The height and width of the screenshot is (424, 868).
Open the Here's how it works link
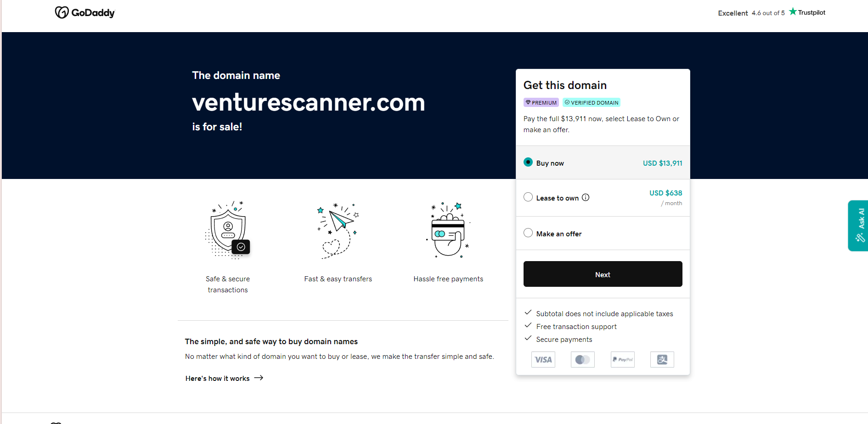click(x=217, y=378)
